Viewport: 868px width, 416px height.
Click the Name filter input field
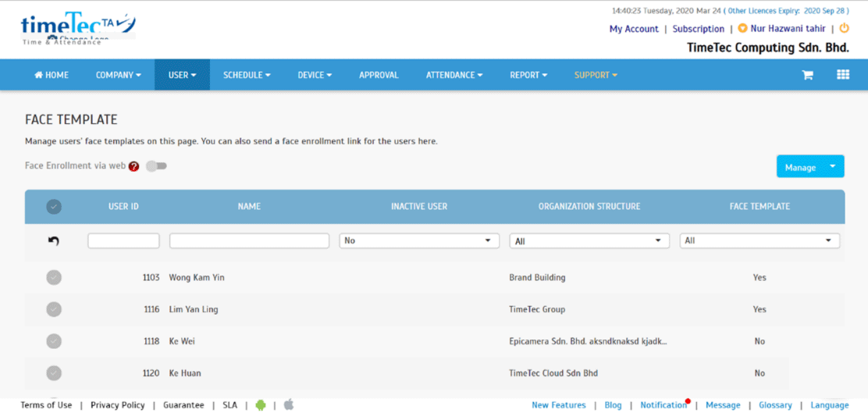pos(249,240)
